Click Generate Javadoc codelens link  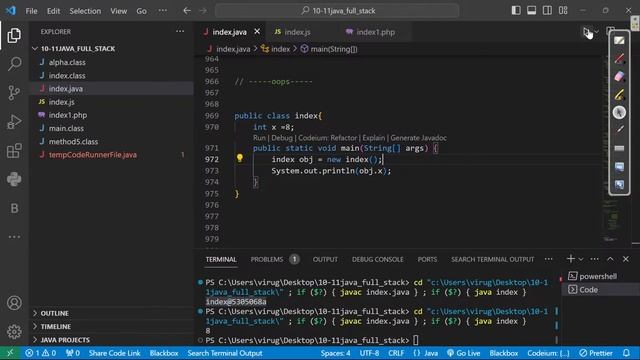(418, 138)
